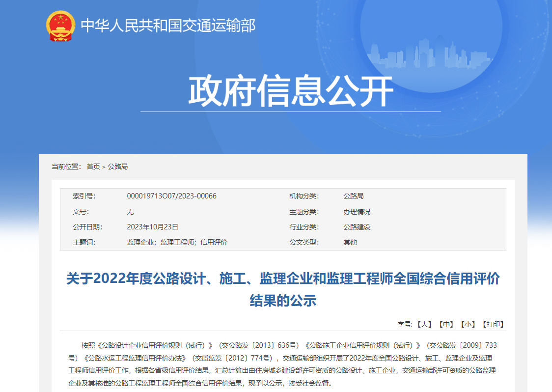Screen dimensions: 552x392
Task: Click keywords 监理企业；监理工程师；信用评价
Action: coord(177,242)
